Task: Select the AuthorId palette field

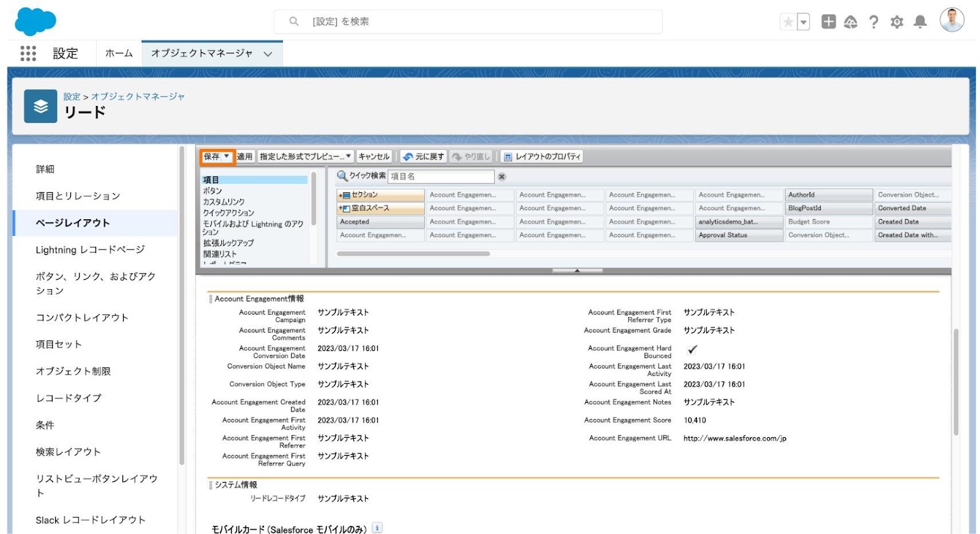Action: [829, 195]
